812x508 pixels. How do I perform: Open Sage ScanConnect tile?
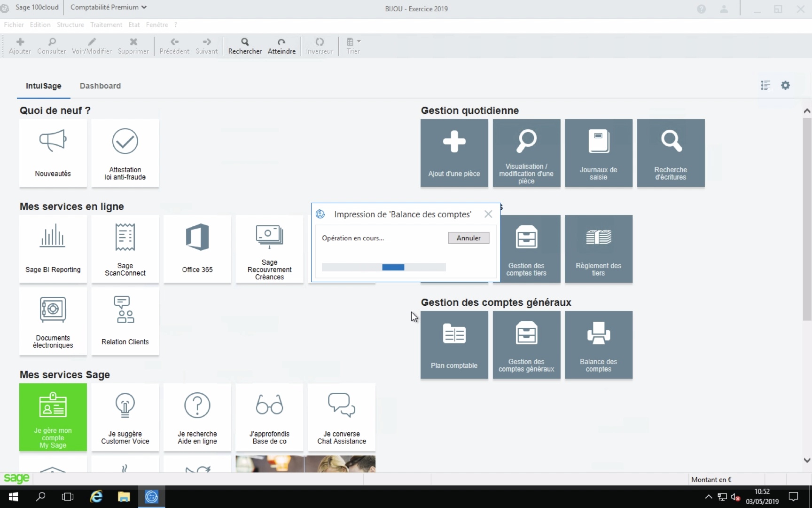(125, 249)
